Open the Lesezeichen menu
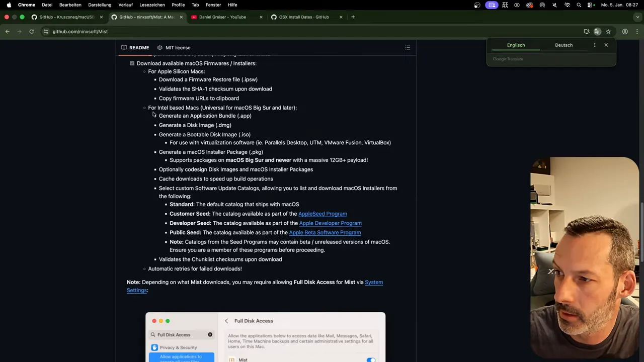This screenshot has width=644, height=362. (152, 5)
